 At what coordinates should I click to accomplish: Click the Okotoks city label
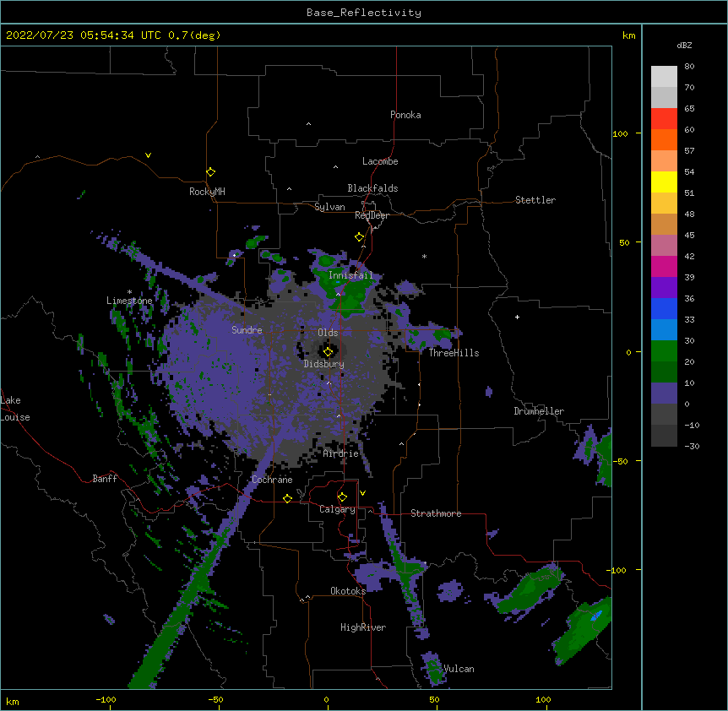coord(348,591)
